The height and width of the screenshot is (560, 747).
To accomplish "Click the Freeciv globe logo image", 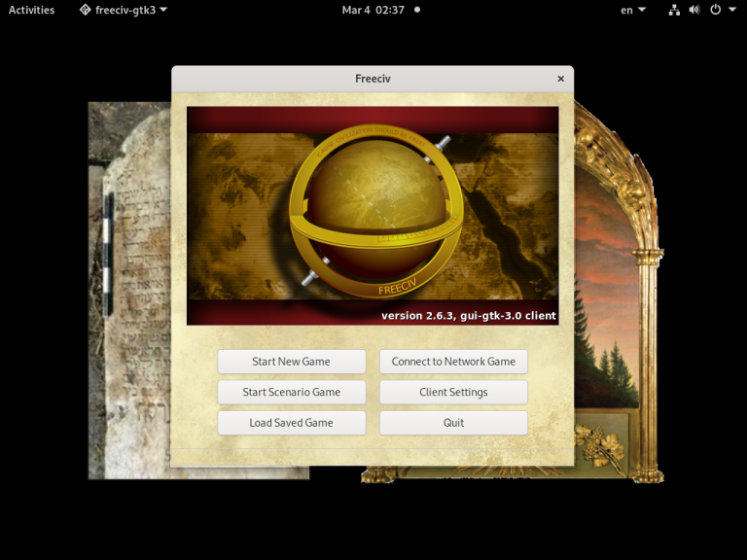I will click(375, 212).
